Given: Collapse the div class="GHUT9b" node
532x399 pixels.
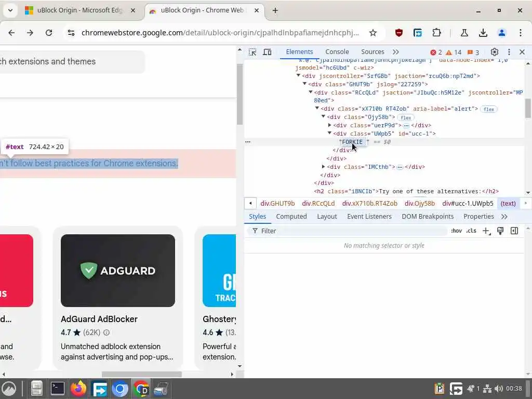Looking at the screenshot, I should tap(304, 84).
